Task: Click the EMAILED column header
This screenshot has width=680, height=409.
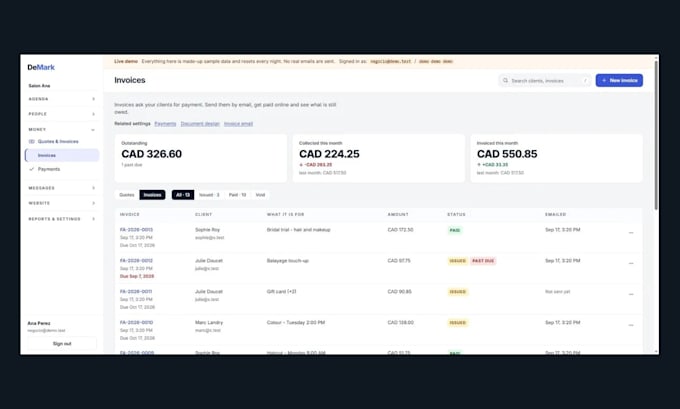Action: (556, 214)
